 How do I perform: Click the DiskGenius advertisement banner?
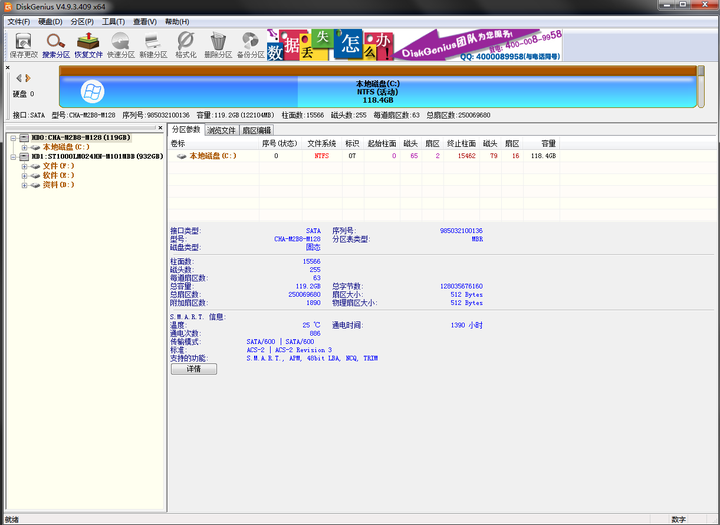pos(415,45)
